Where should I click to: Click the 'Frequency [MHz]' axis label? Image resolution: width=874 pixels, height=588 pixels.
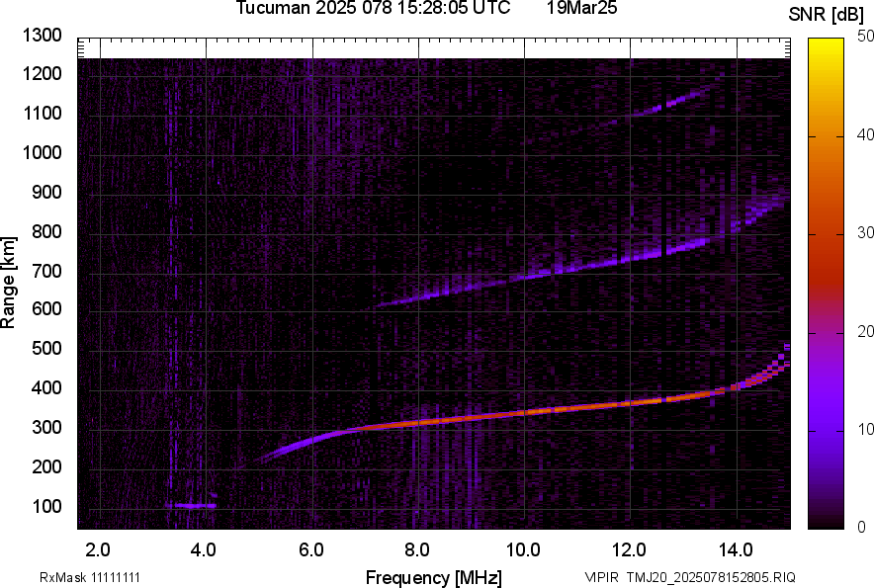434,578
